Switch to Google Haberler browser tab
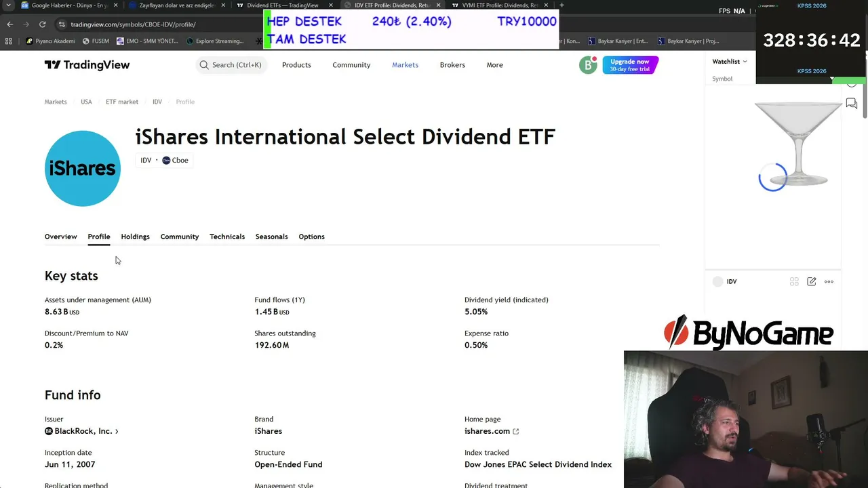The width and height of the screenshot is (868, 488). (68, 5)
